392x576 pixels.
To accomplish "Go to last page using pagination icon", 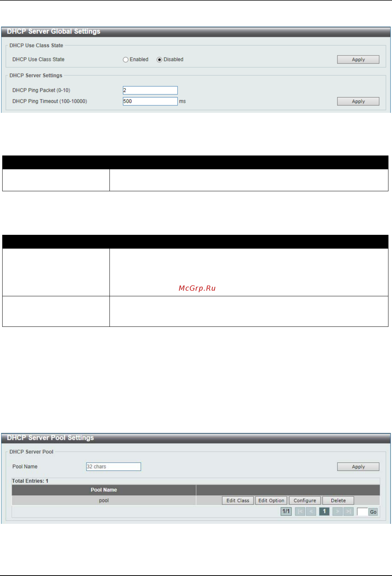I will pos(348,511).
